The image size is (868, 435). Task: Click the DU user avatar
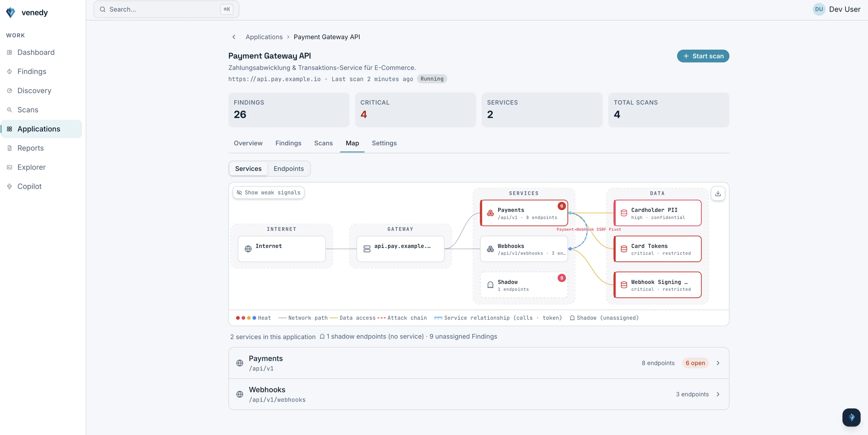point(819,9)
